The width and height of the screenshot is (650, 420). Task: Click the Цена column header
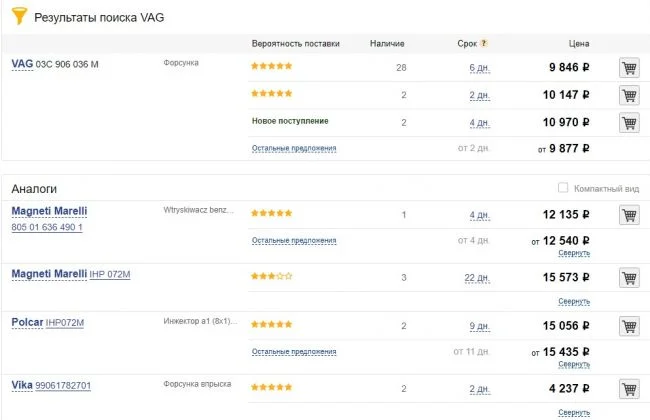[579, 44]
